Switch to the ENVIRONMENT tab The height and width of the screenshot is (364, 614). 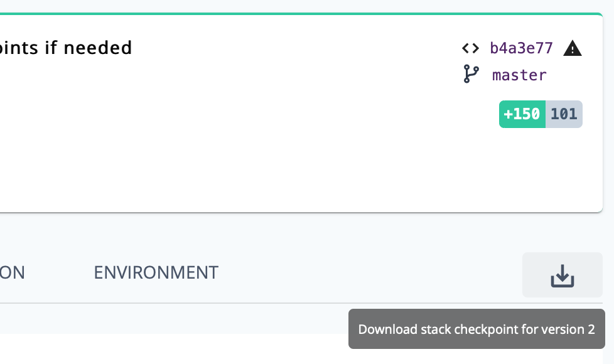(x=156, y=272)
